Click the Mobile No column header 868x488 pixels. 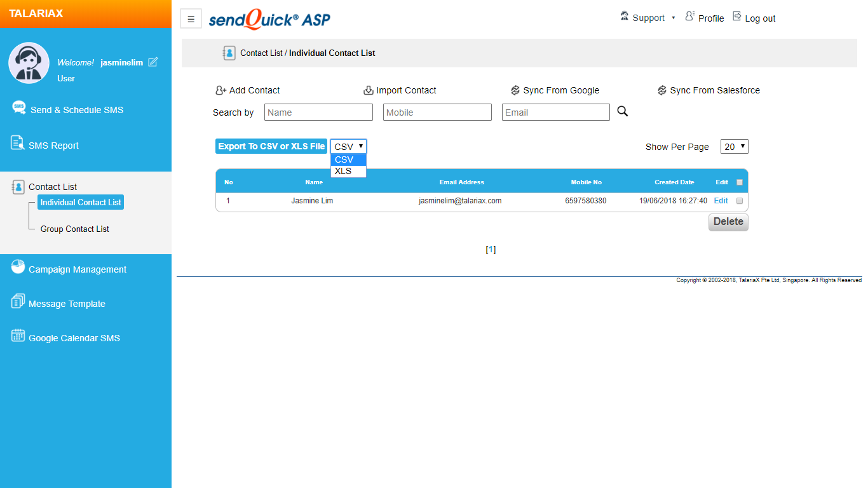click(x=587, y=182)
